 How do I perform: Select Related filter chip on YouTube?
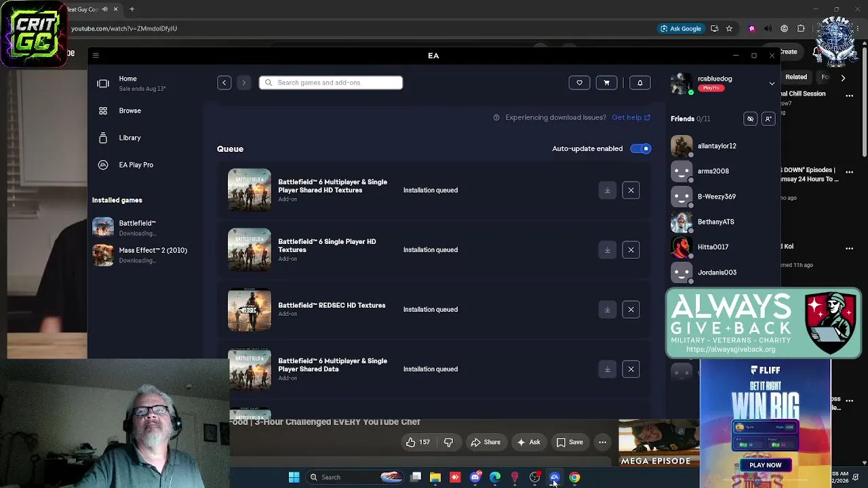[796, 77]
